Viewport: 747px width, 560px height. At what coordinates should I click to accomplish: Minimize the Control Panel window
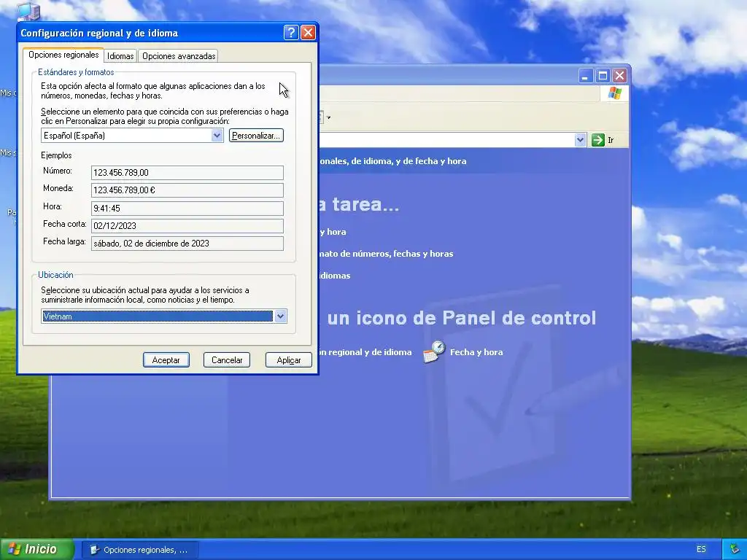[x=586, y=76]
